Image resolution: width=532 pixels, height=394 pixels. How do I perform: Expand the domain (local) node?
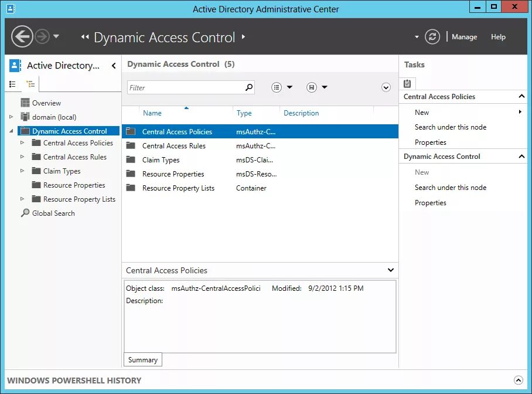[11, 117]
